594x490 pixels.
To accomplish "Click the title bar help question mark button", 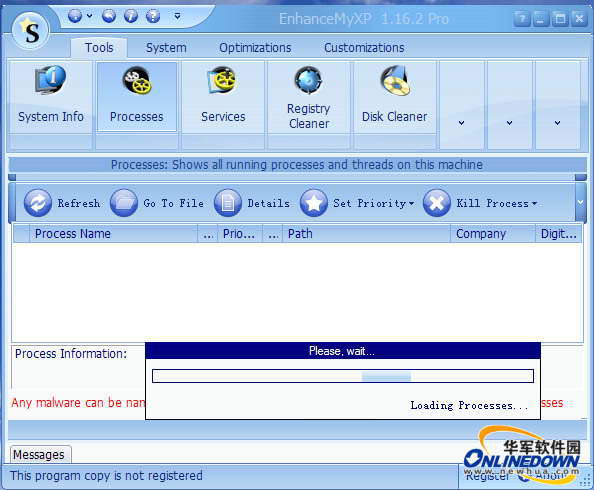I will pyautogui.click(x=522, y=18).
